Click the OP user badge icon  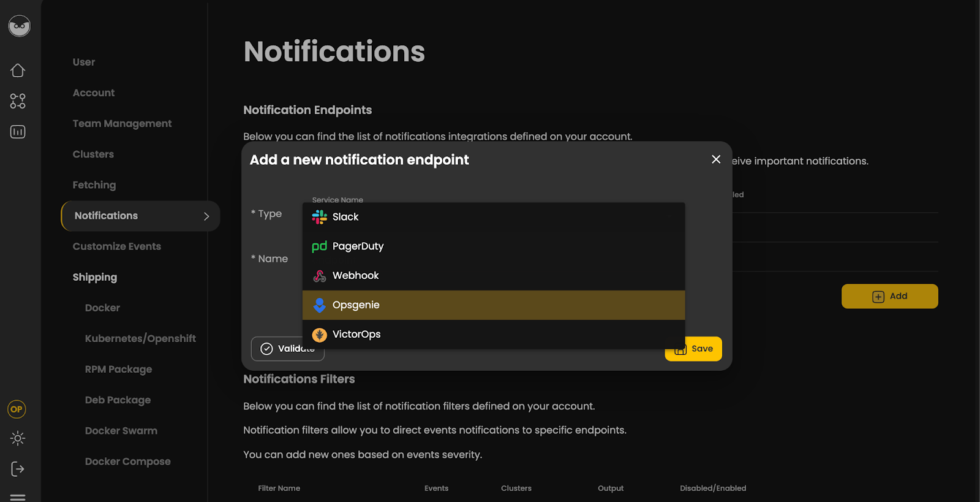point(17,409)
